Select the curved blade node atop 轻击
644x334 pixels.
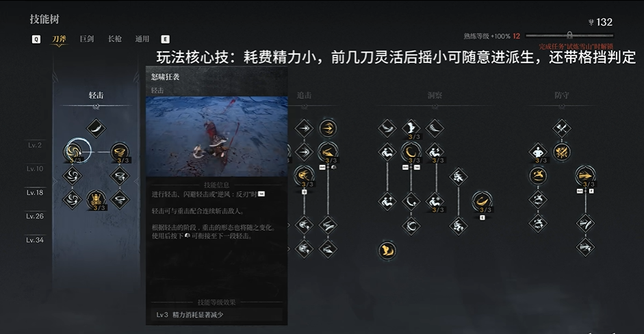96,128
